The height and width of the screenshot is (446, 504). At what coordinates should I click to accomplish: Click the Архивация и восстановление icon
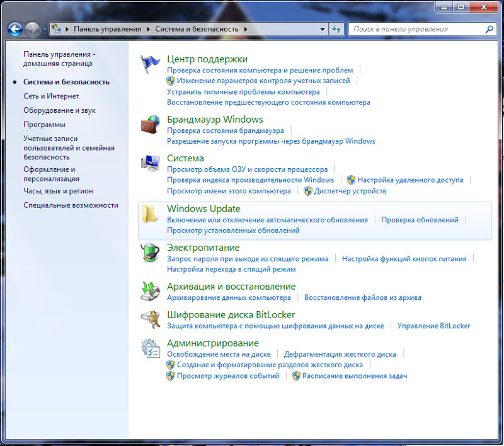point(150,291)
